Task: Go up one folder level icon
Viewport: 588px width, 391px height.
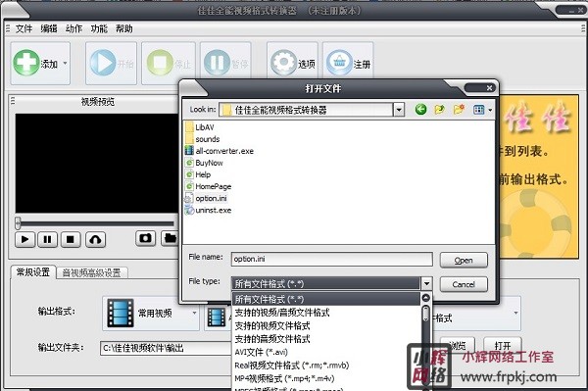Action: 439,110
